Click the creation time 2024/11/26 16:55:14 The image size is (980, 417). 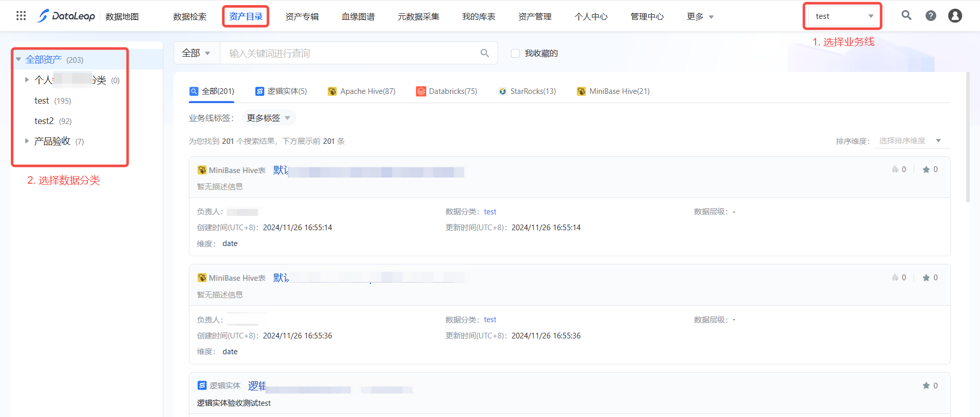click(x=298, y=228)
